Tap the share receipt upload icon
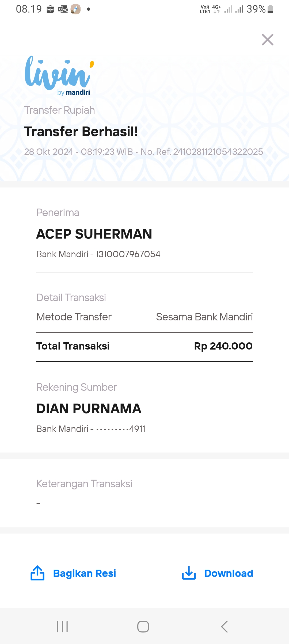Viewport: 289px width, 644px height. pyautogui.click(x=37, y=573)
